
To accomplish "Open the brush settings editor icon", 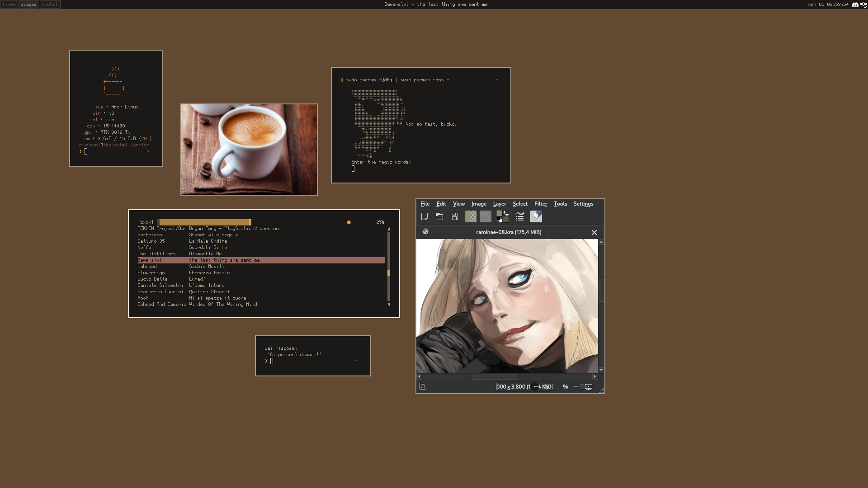I will point(520,217).
